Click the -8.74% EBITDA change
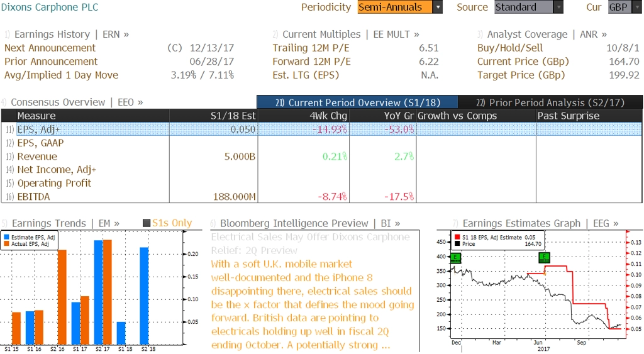 coord(332,197)
